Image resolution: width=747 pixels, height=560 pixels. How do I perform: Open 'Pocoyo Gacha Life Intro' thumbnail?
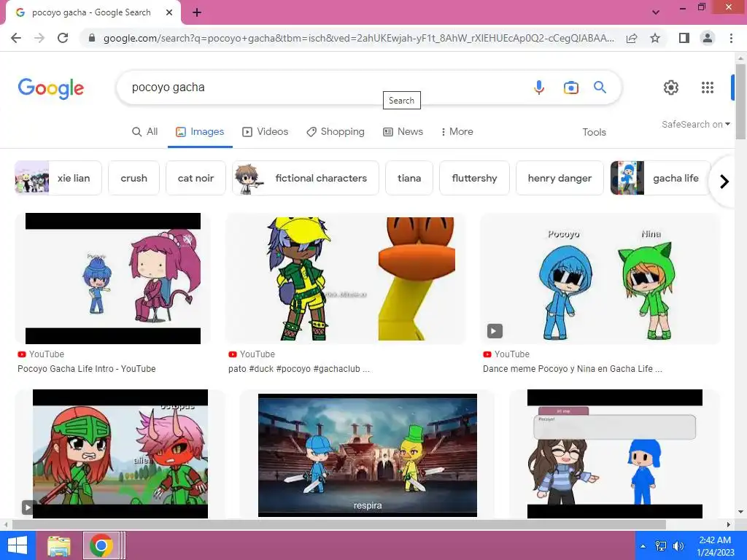[113, 279]
